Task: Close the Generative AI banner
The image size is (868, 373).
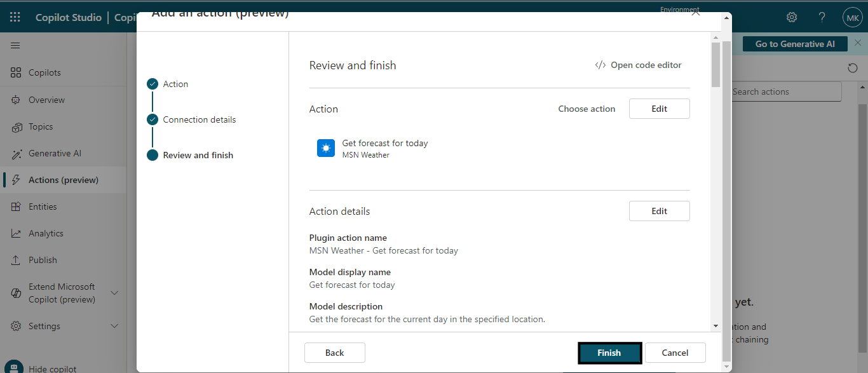Action: point(858,43)
